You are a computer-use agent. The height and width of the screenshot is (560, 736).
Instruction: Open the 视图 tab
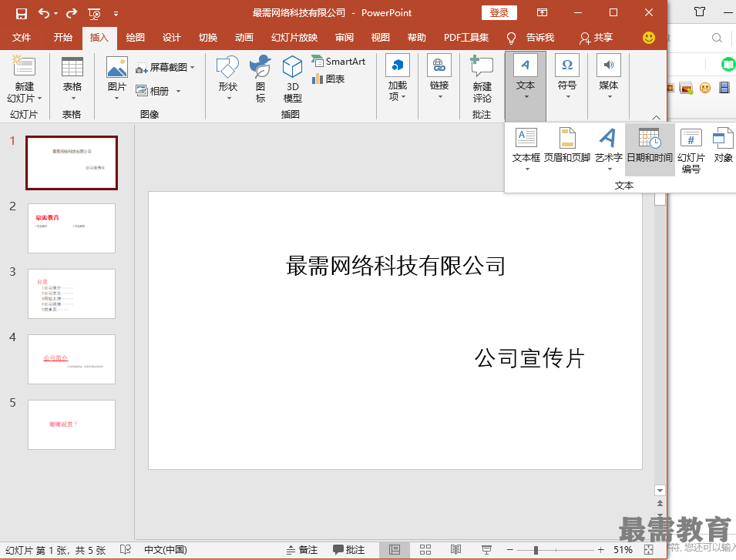(380, 38)
